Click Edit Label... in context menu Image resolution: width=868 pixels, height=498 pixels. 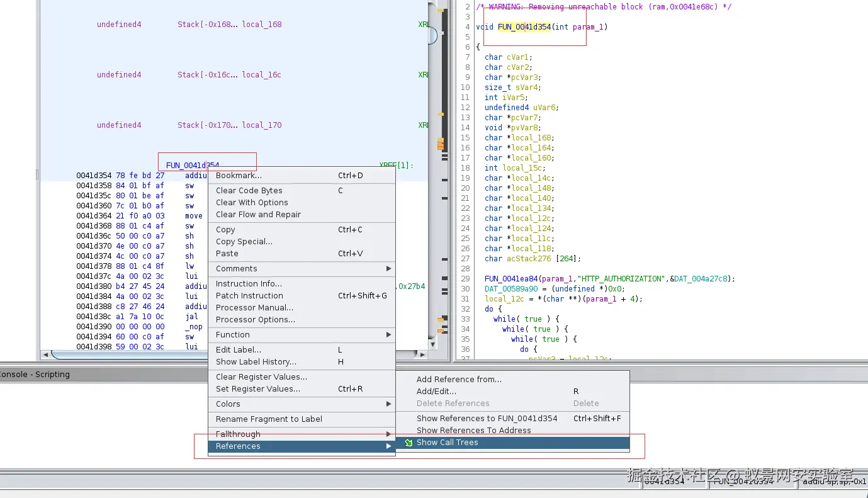pos(238,350)
